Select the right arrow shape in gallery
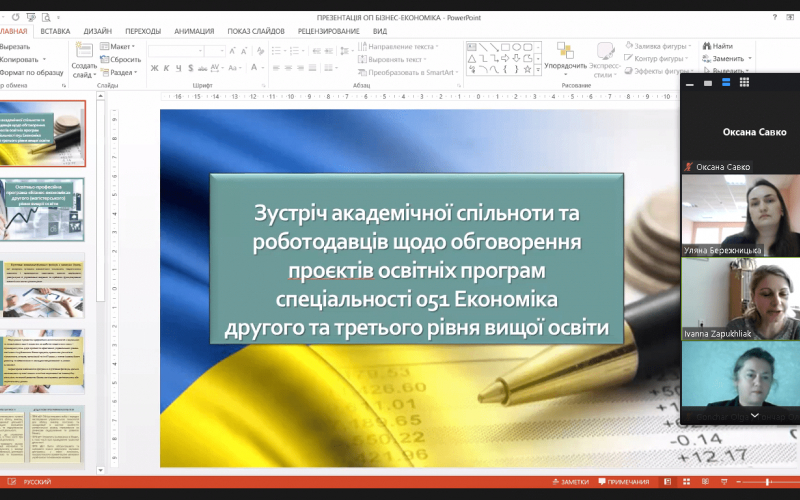The image size is (800, 500). point(505,58)
